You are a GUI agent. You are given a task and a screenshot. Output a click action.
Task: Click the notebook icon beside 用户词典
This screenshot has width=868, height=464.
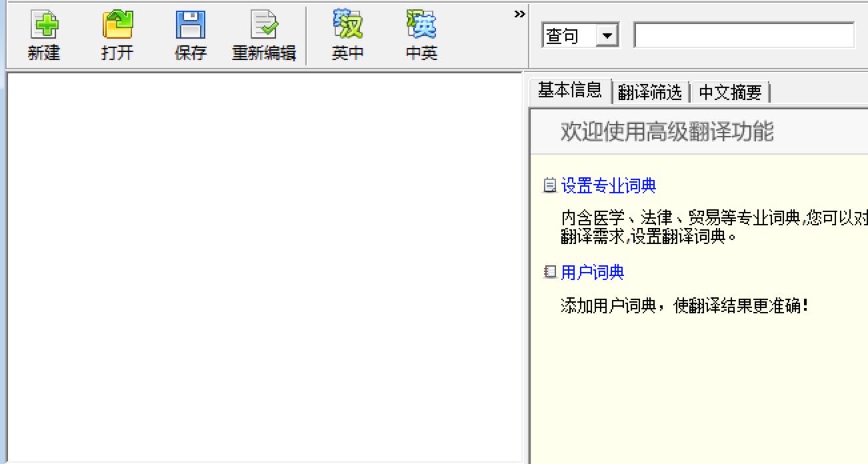(x=550, y=272)
